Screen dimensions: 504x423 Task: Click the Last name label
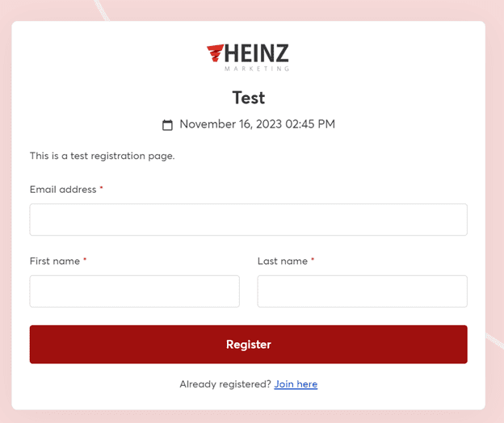click(x=283, y=262)
